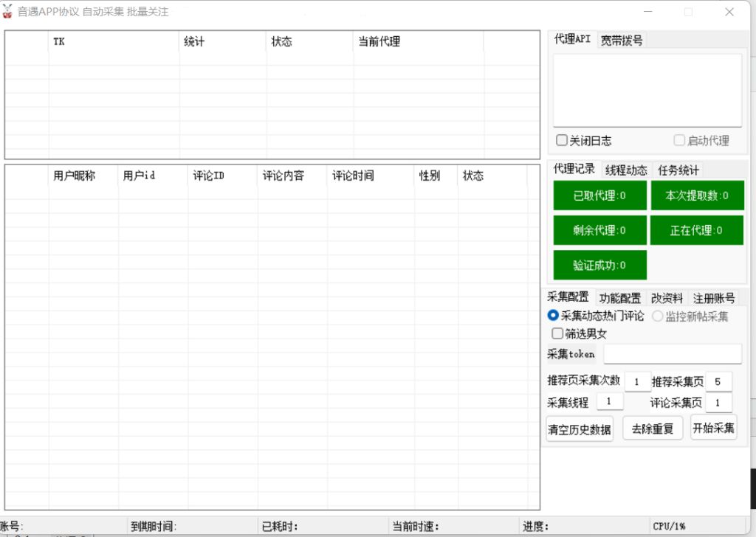Click inside the 代理API text area
The width and height of the screenshot is (756, 537).
coord(647,90)
